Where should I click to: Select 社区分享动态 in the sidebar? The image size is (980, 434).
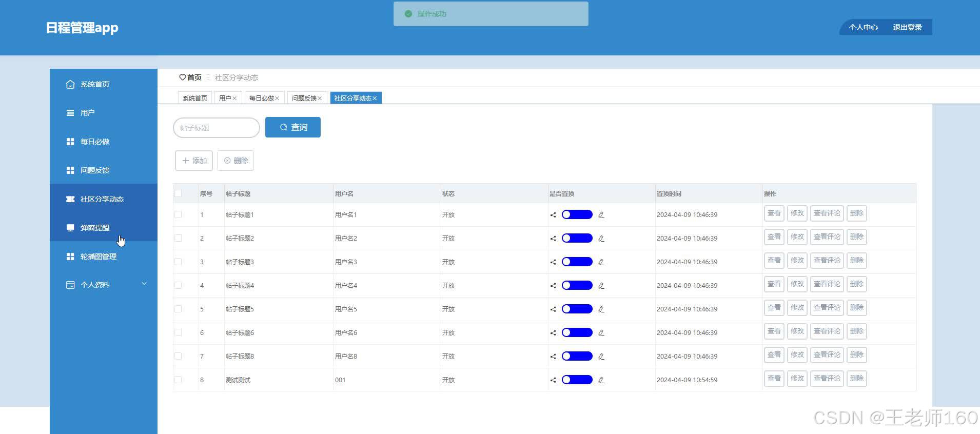point(104,199)
